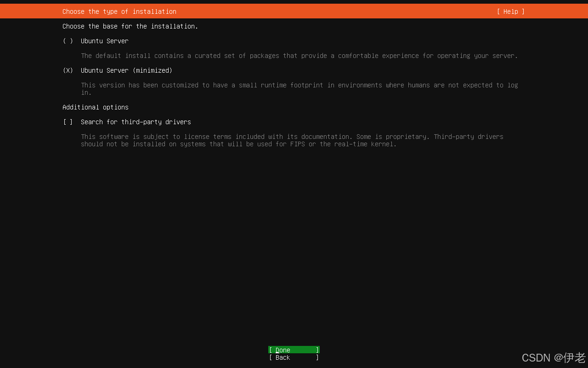
Task: Click the license terms description paragraph
Action: point(292,137)
